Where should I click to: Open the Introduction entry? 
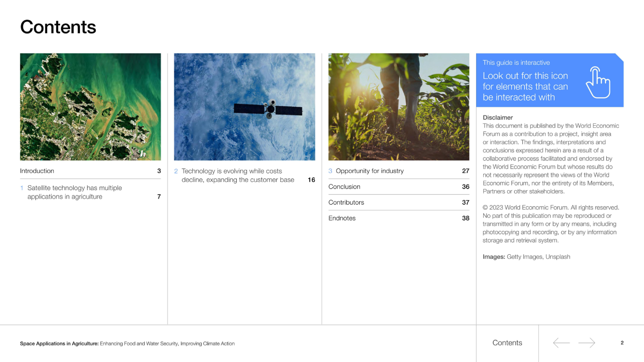click(x=90, y=171)
